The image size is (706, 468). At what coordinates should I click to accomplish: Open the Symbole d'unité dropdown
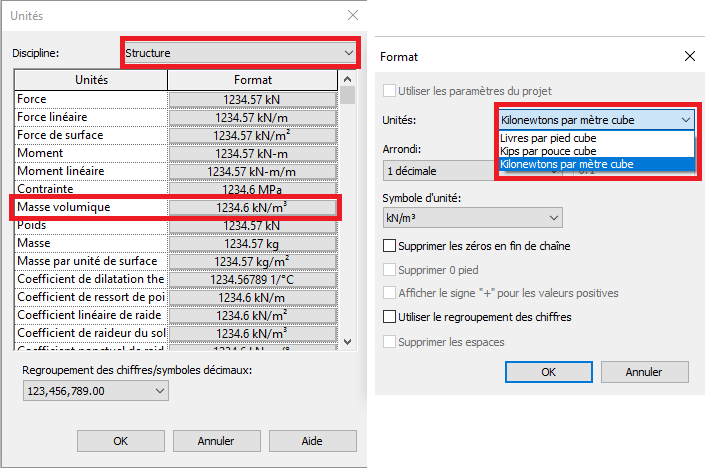point(472,218)
